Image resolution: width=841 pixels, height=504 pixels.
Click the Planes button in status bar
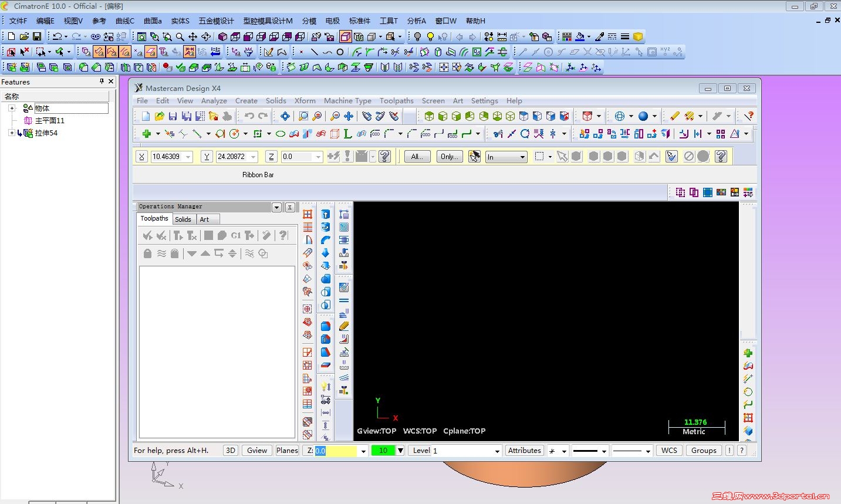[287, 451]
